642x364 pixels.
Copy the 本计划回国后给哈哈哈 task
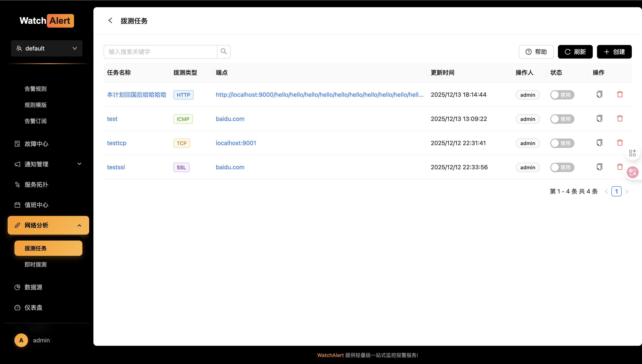pos(599,94)
